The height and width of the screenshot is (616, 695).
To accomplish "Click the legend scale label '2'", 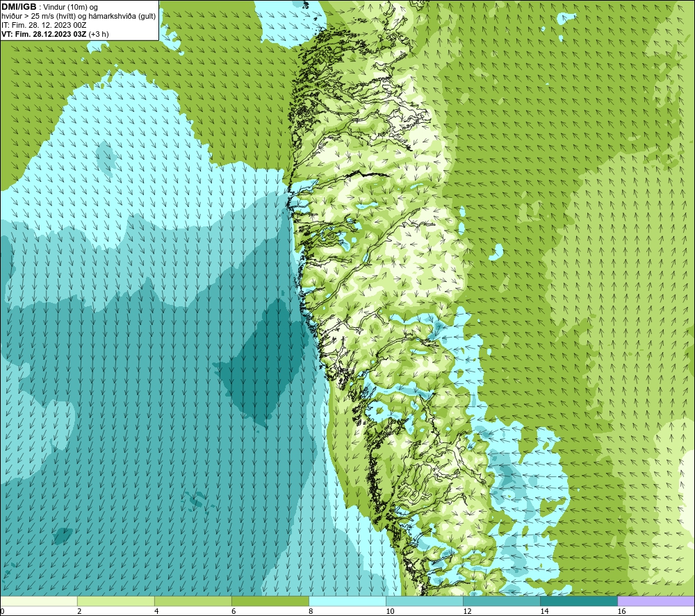I will click(79, 611).
